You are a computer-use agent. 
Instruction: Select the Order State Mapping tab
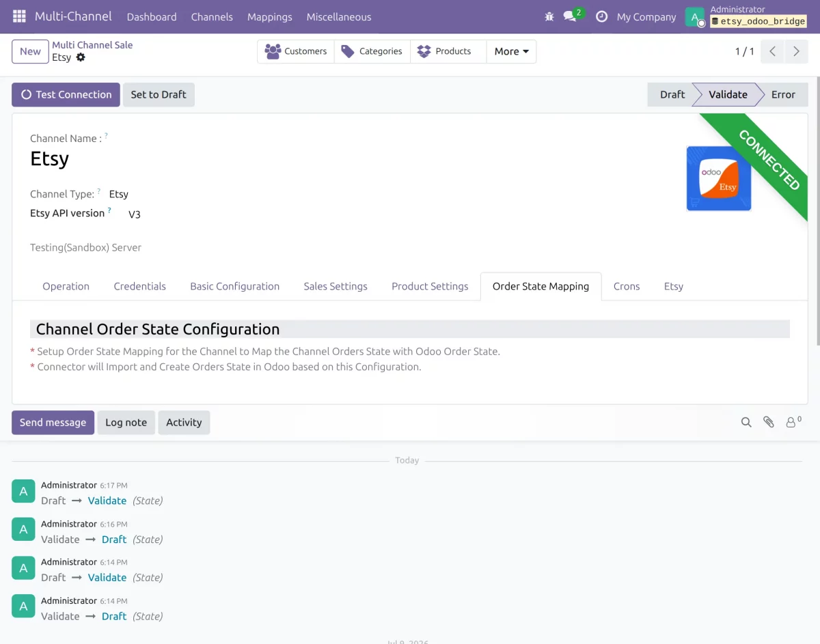(x=541, y=286)
